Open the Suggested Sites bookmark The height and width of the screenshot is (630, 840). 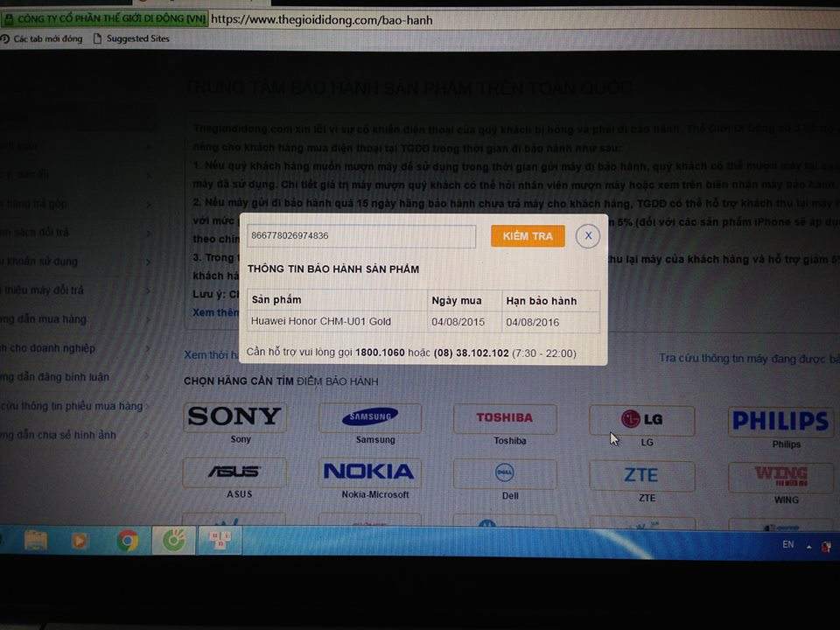tap(132, 38)
